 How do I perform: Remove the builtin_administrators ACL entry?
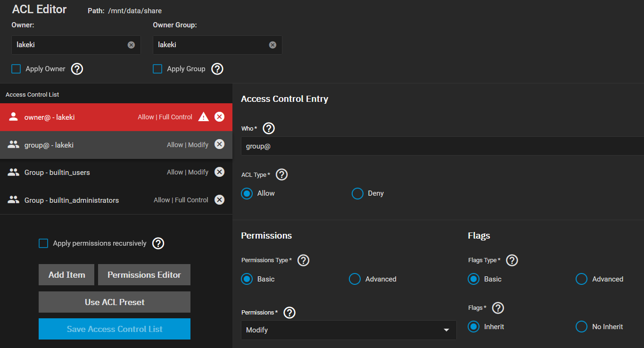click(219, 199)
